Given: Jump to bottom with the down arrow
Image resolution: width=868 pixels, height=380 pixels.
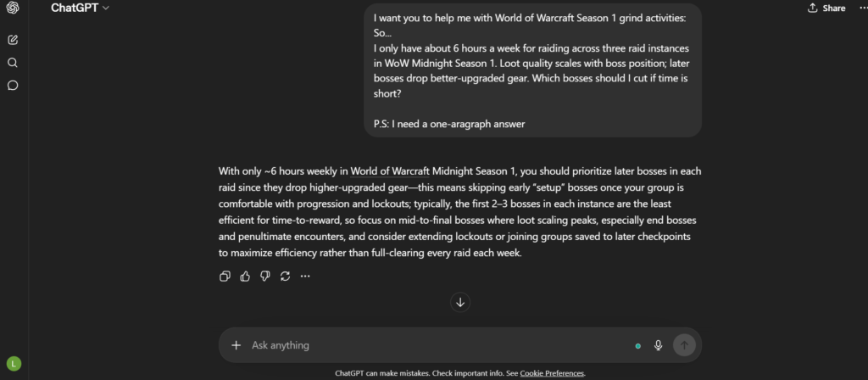Looking at the screenshot, I should point(460,302).
